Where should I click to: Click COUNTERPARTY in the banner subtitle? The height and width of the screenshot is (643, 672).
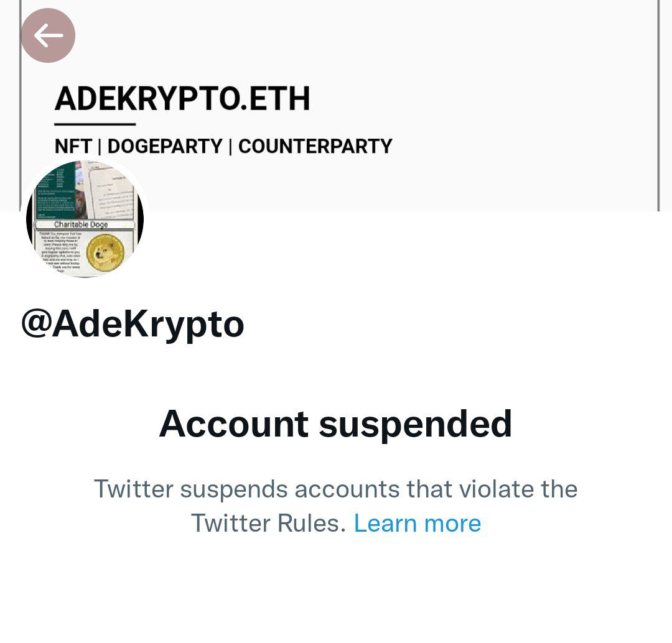click(315, 146)
